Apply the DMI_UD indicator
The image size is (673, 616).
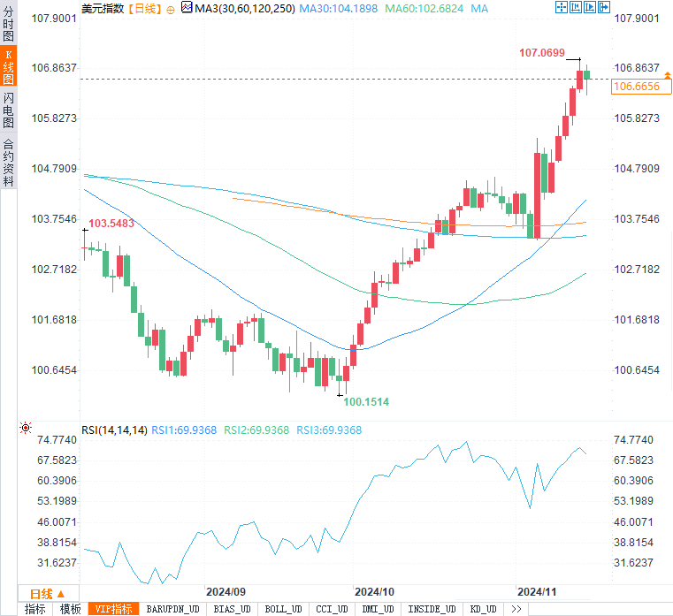pos(378,609)
